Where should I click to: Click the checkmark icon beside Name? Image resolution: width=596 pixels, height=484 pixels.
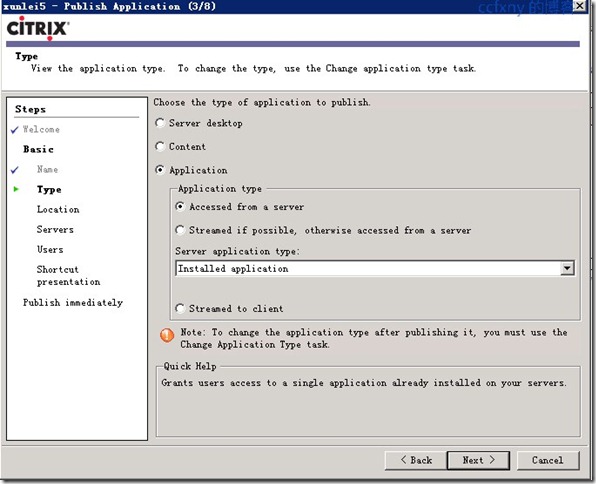(x=14, y=170)
